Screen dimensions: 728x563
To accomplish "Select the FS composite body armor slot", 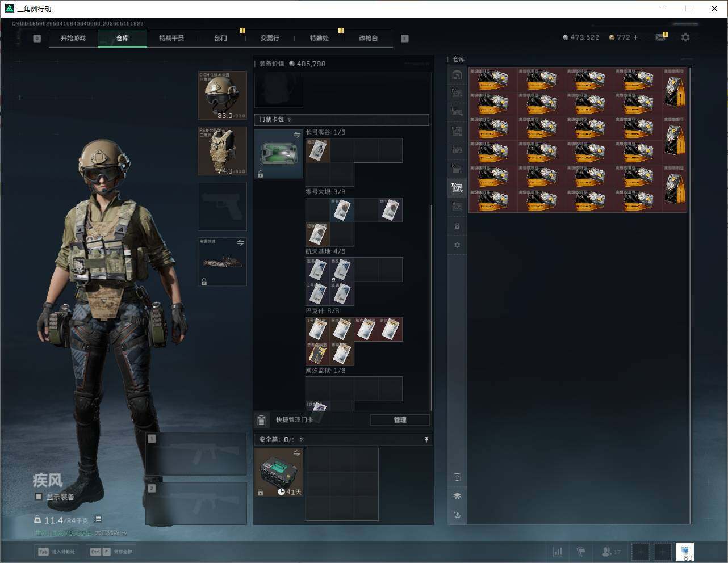I will click(x=222, y=151).
